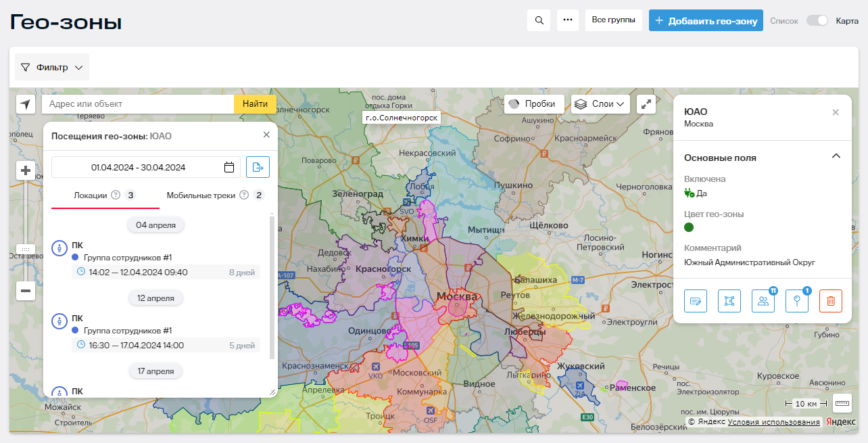
Task: Click the edit geo-zone icon button
Action: (696, 301)
